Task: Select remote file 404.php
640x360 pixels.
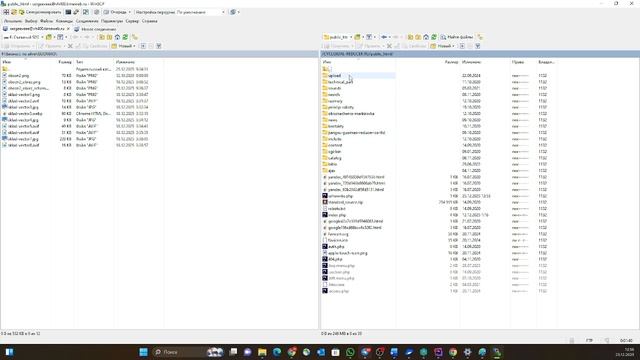Action: [335, 259]
